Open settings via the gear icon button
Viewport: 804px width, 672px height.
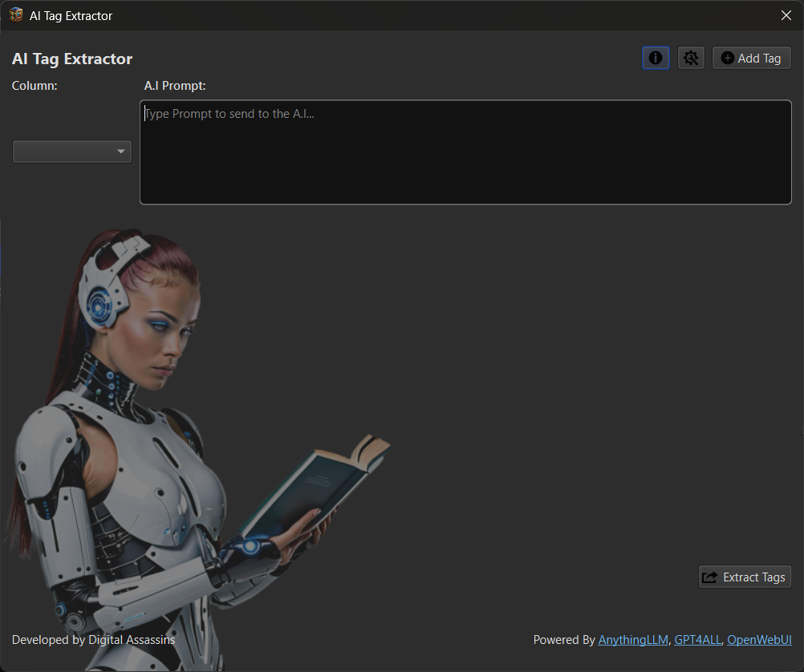coord(691,58)
